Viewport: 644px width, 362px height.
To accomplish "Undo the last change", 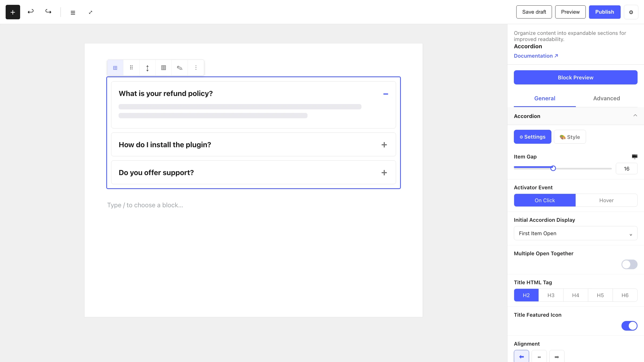I will pos(31,12).
